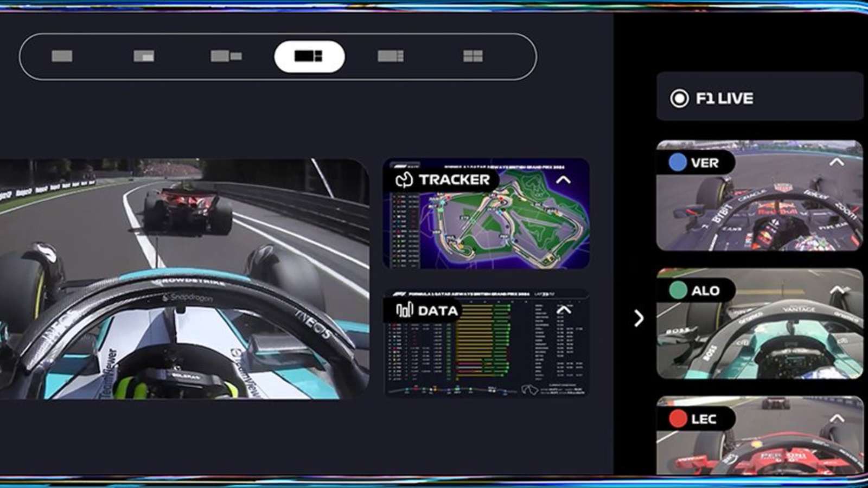Expand the VER onboard feed chevron
Screen dimensions: 868x488
pyautogui.click(x=837, y=162)
